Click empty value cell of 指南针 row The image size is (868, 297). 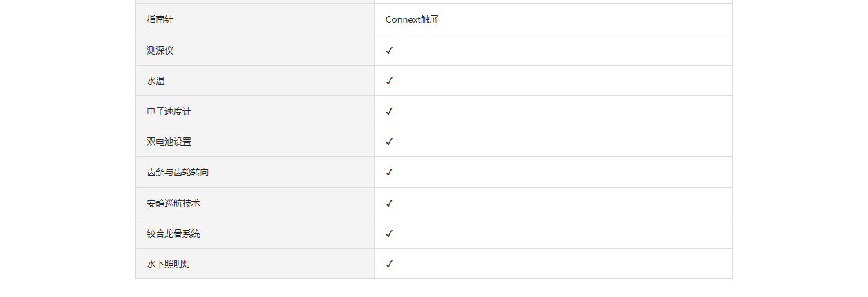coord(587,19)
